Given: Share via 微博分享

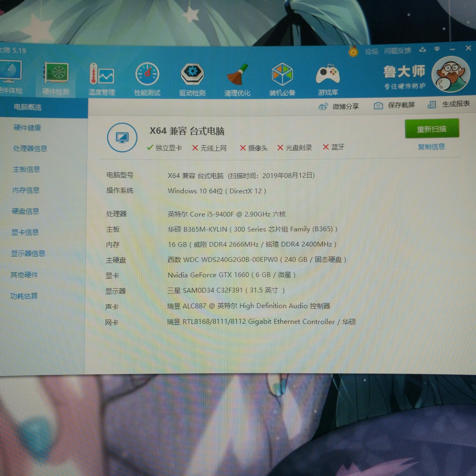Looking at the screenshot, I should (x=338, y=106).
